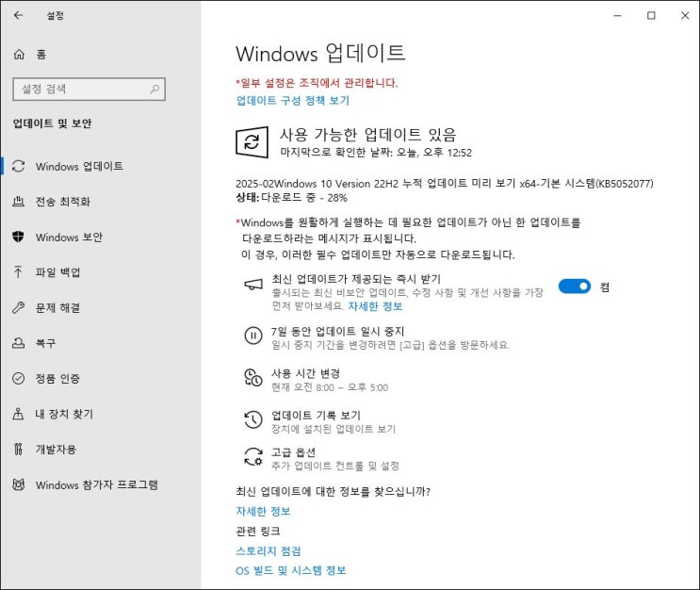Viewport: 700px width, 590px height.
Task: Click the red 일부 설정은 조직에서 관리합니다 notice
Action: click(x=317, y=83)
